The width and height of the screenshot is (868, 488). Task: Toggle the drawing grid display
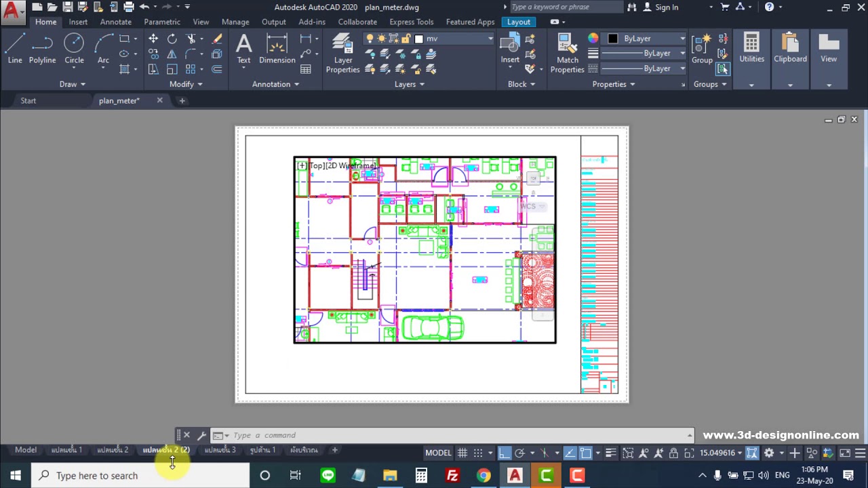(x=462, y=453)
